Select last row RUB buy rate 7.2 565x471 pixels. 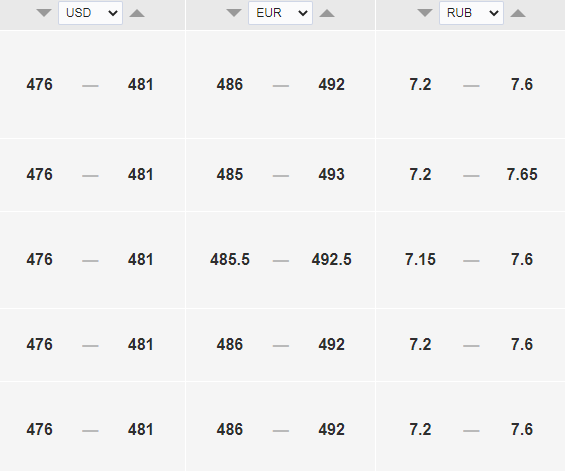420,429
